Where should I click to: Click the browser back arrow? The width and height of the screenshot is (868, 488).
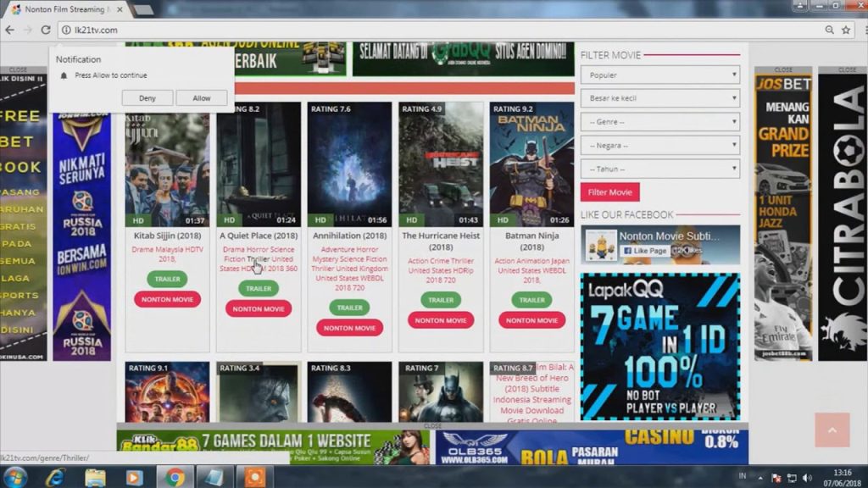pos(9,30)
